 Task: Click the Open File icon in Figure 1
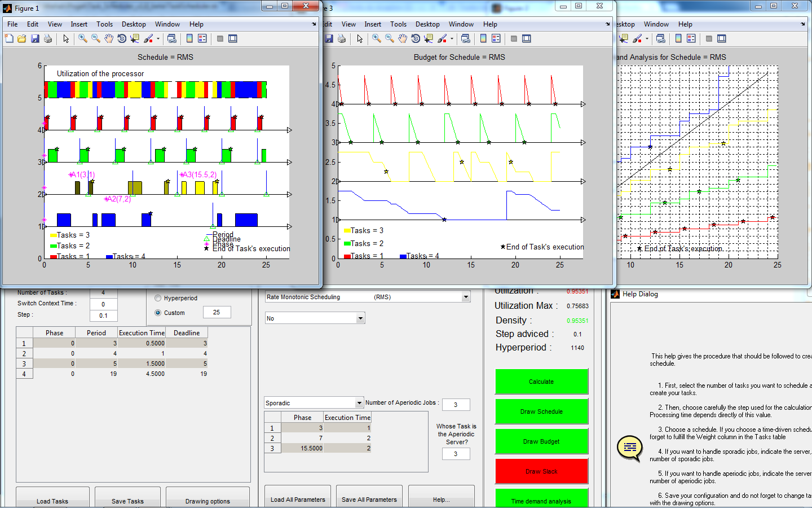click(21, 38)
